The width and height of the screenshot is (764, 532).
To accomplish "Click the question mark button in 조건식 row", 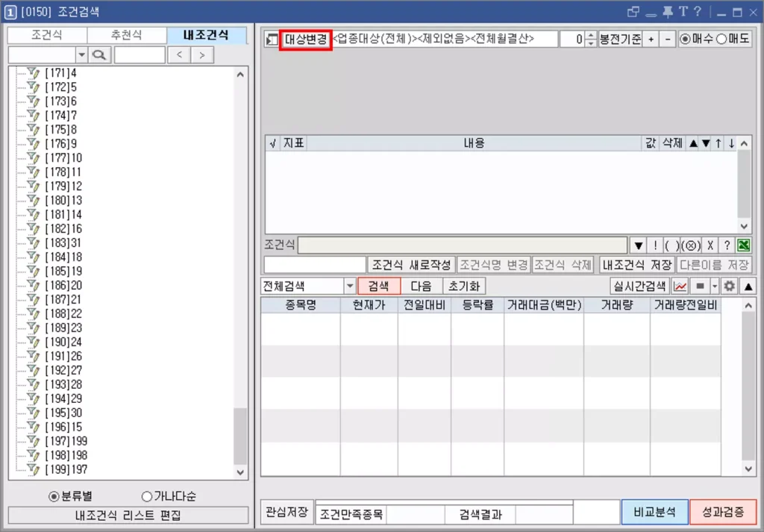I will click(x=727, y=245).
